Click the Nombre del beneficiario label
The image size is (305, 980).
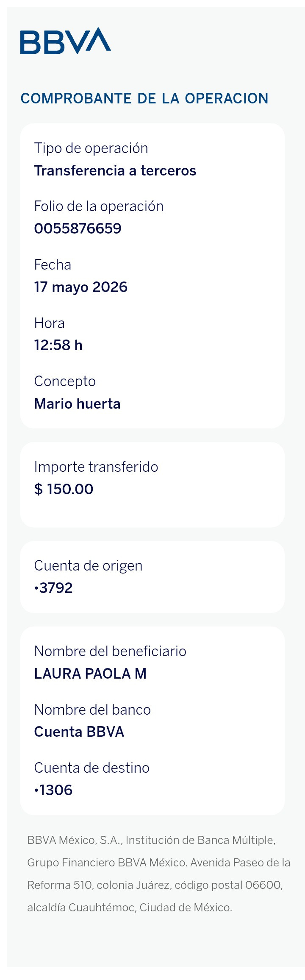click(x=110, y=651)
